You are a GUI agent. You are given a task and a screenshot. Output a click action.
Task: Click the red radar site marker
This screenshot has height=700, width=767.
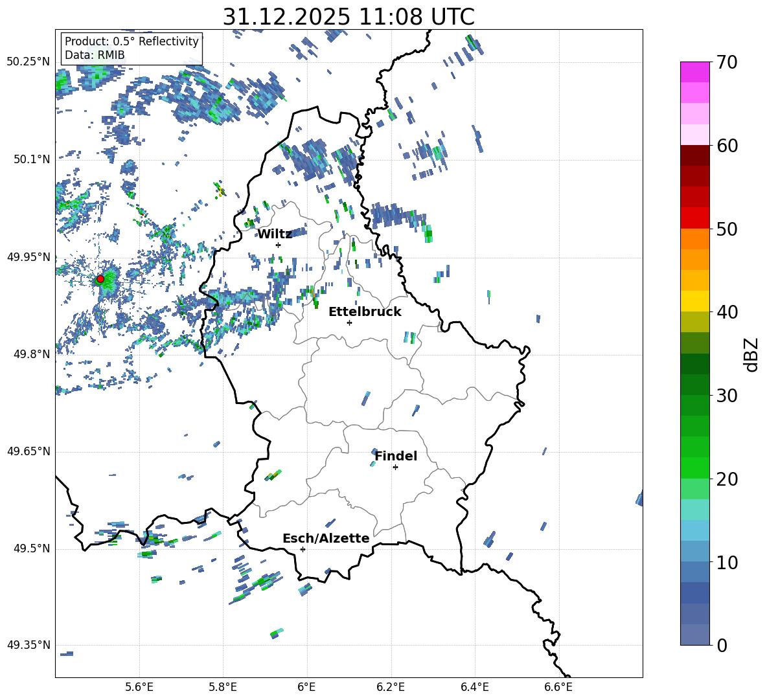click(100, 279)
